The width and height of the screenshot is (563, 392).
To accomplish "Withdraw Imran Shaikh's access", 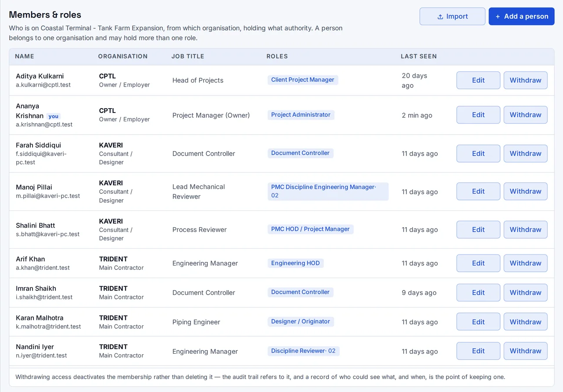I will point(525,292).
